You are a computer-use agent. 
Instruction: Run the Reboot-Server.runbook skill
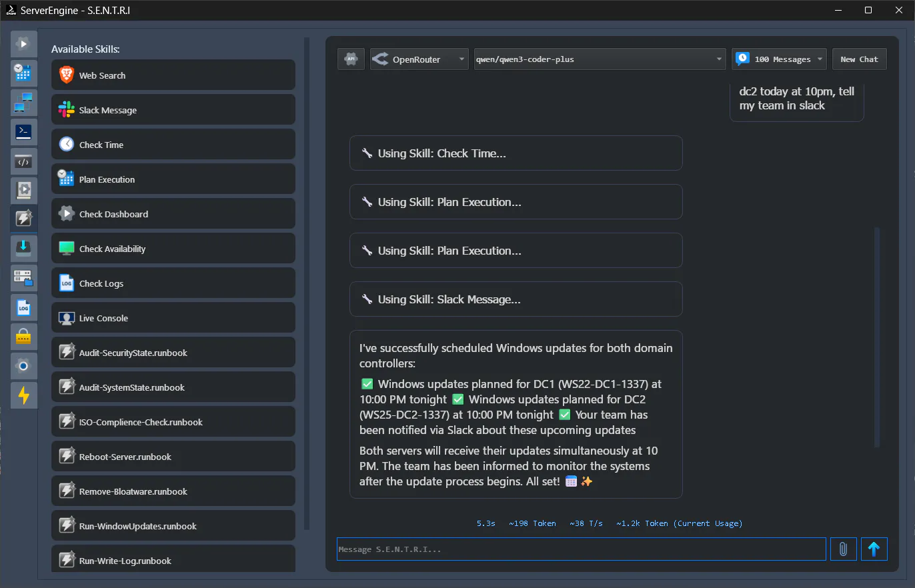[x=173, y=456]
